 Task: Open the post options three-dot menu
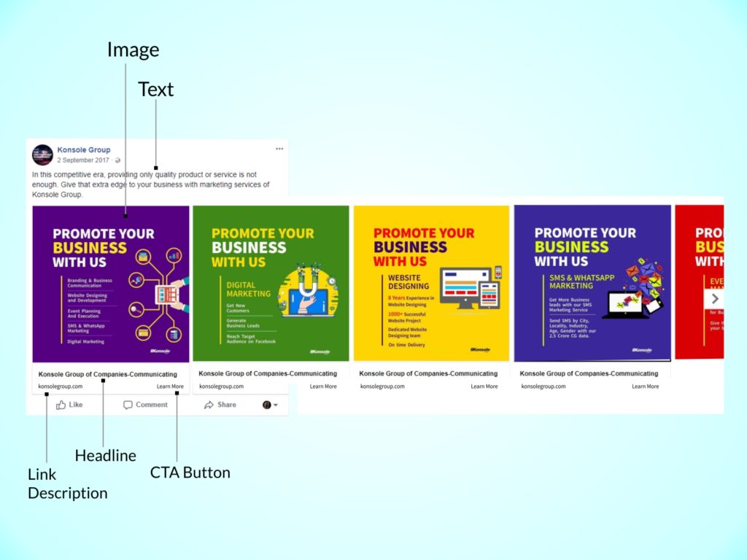coord(279,149)
